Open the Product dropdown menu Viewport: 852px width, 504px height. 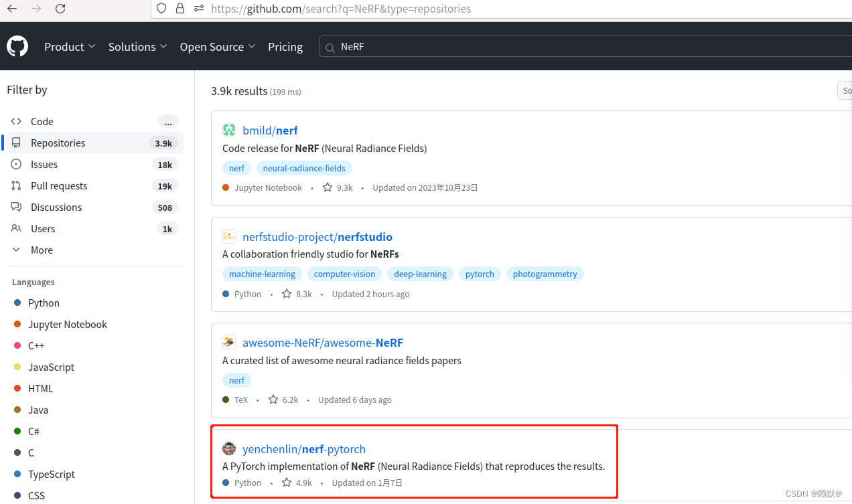point(70,47)
